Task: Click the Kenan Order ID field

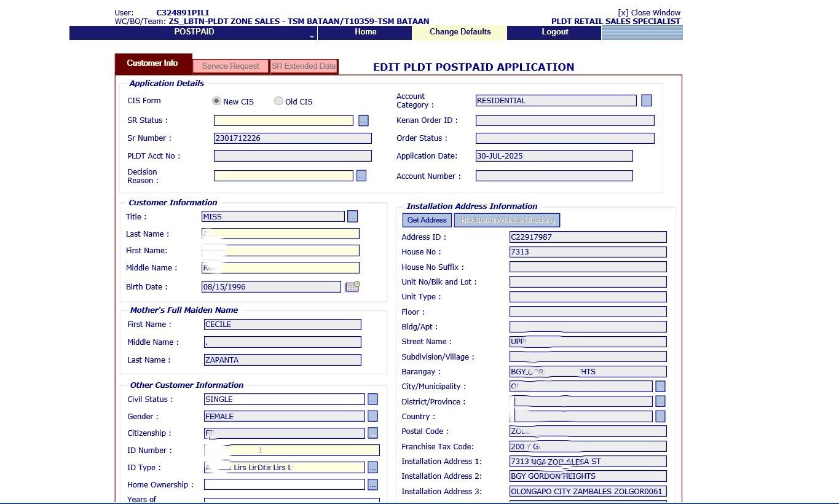Action: pos(565,120)
